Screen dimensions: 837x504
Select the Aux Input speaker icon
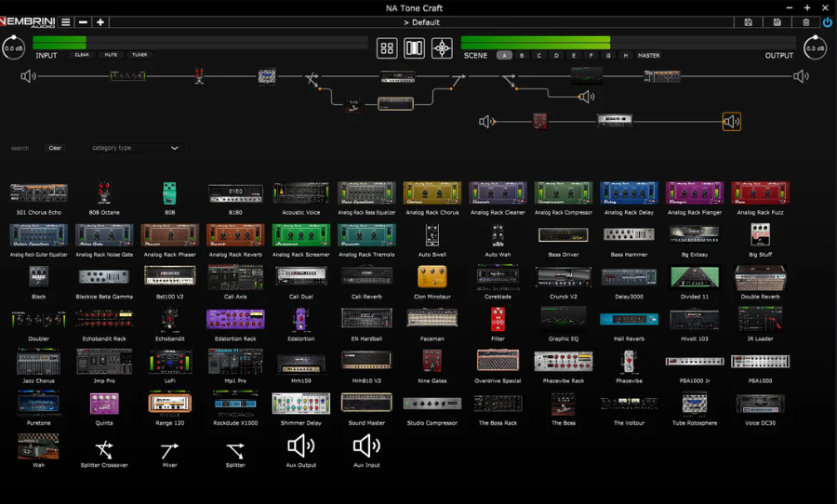click(366, 447)
